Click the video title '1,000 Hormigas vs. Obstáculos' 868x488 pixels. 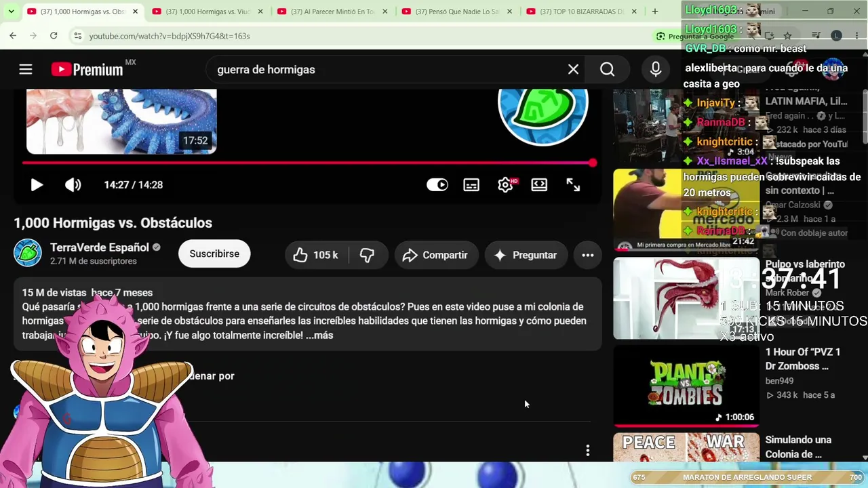[x=113, y=223]
